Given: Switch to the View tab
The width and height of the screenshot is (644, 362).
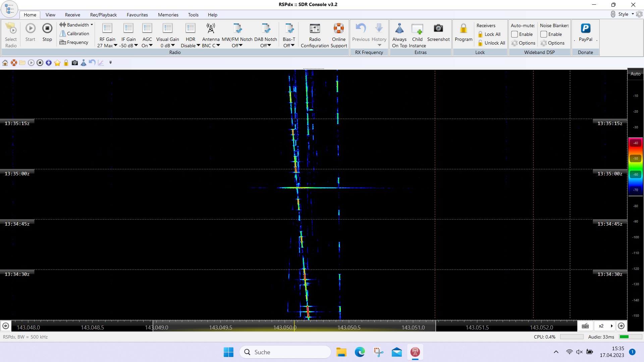Looking at the screenshot, I should pyautogui.click(x=50, y=15).
